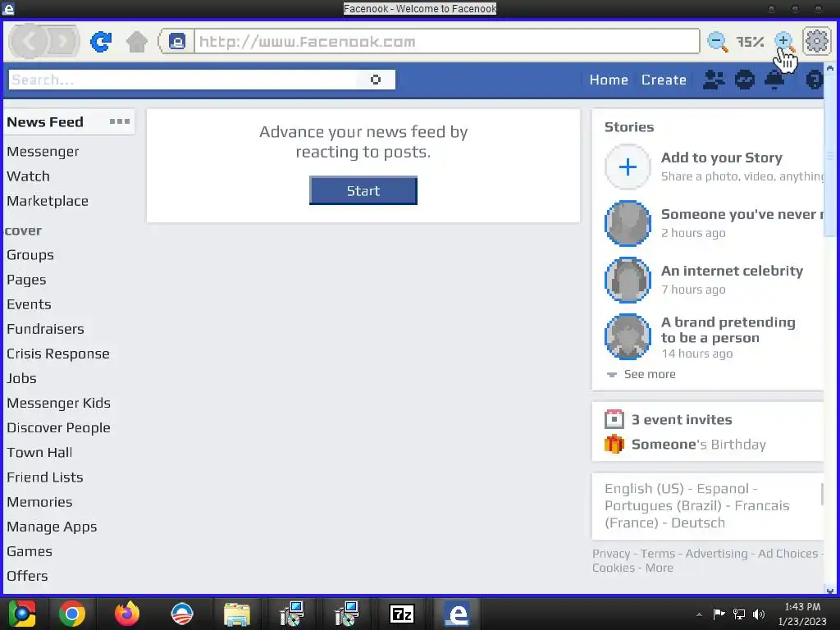
Task: Click 'Someone's Birthday' text
Action: 699,444
